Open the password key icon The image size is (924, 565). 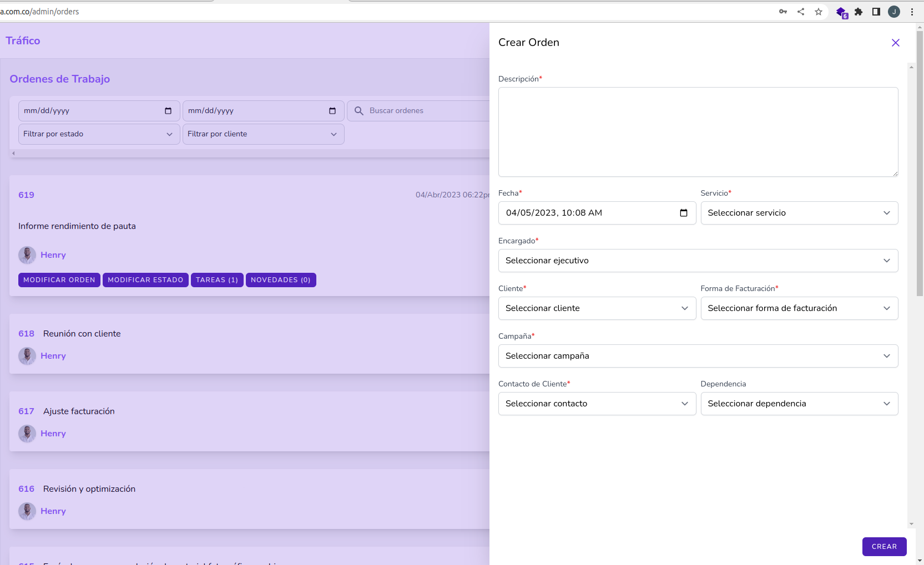pos(782,12)
